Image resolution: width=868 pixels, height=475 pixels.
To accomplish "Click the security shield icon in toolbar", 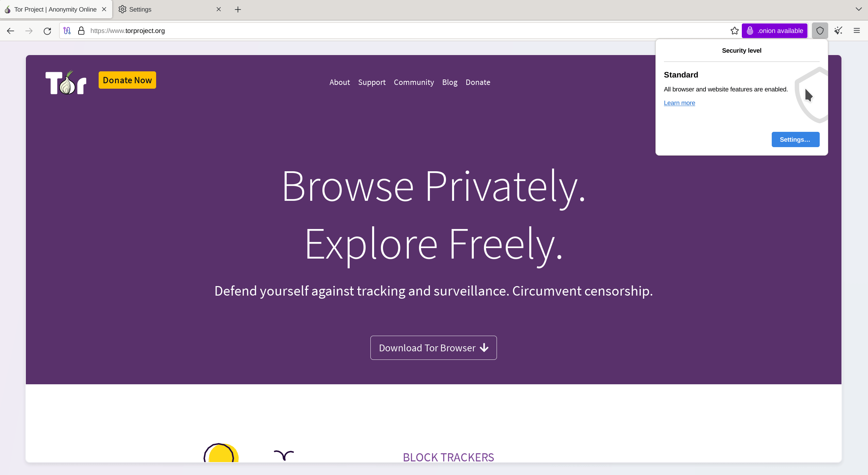I will point(820,31).
